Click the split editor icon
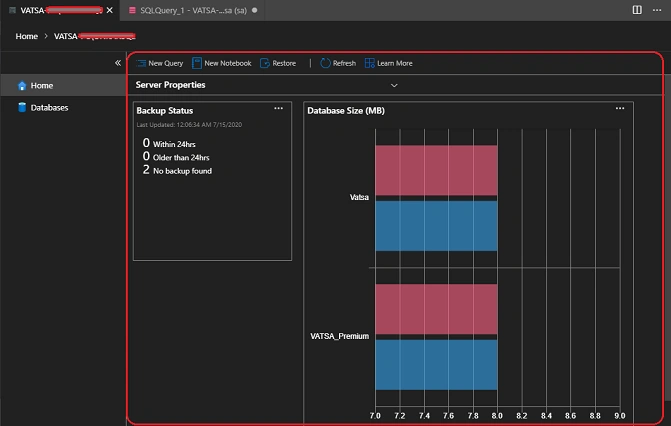 point(637,10)
